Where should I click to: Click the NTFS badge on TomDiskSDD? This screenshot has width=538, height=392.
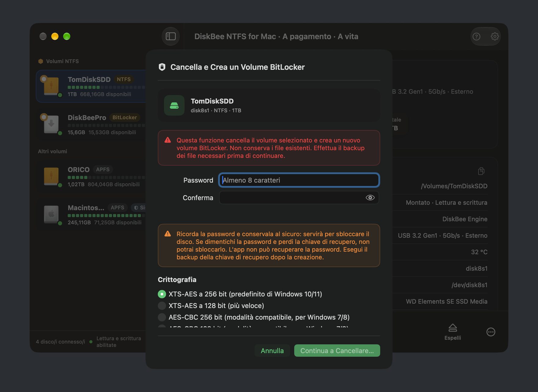(123, 79)
